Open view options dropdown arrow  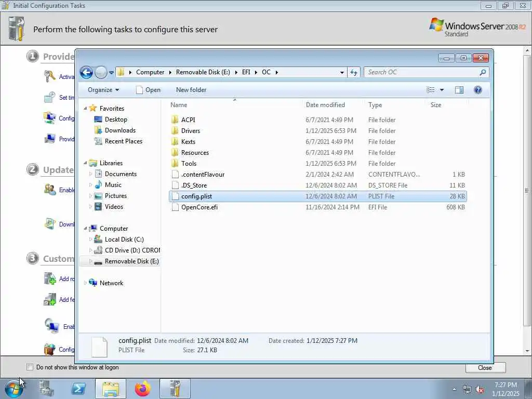442,90
